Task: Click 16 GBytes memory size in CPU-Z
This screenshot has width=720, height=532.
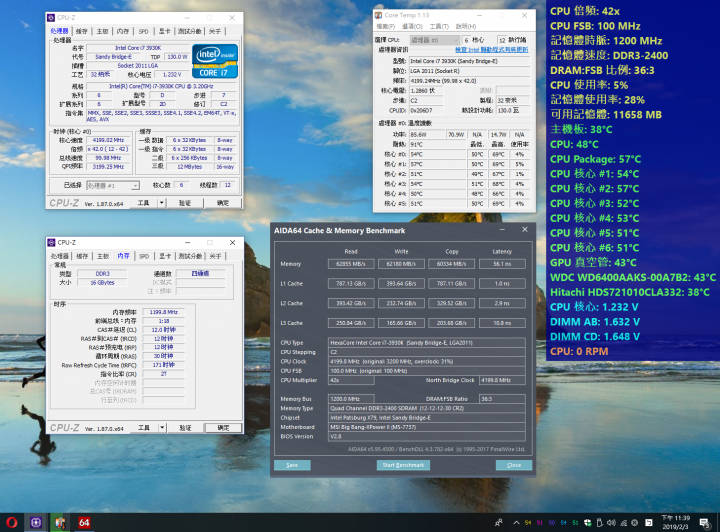Action: [x=102, y=283]
